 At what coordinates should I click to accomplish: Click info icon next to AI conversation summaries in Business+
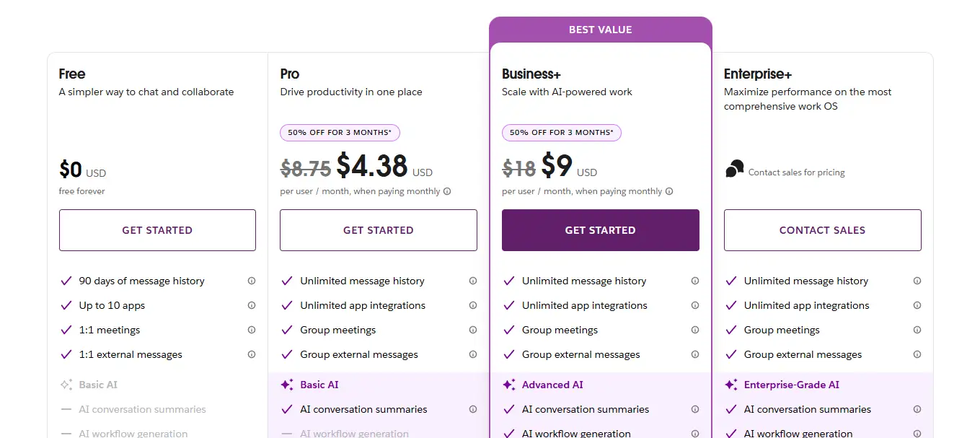point(694,409)
